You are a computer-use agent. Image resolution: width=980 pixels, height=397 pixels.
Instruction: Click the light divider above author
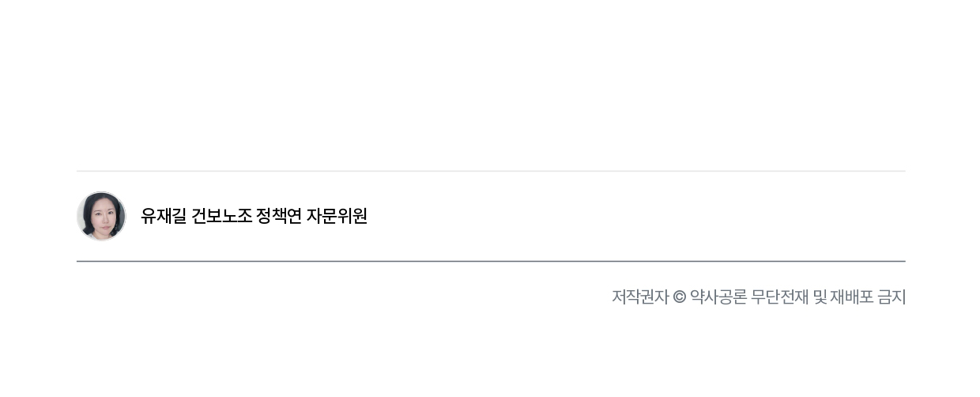pyautogui.click(x=490, y=171)
